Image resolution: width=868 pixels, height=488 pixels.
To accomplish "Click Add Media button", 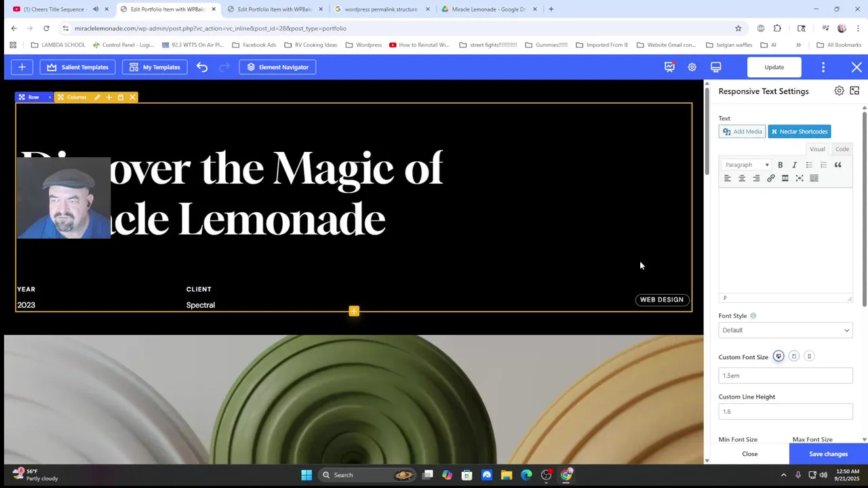I will coord(742,131).
